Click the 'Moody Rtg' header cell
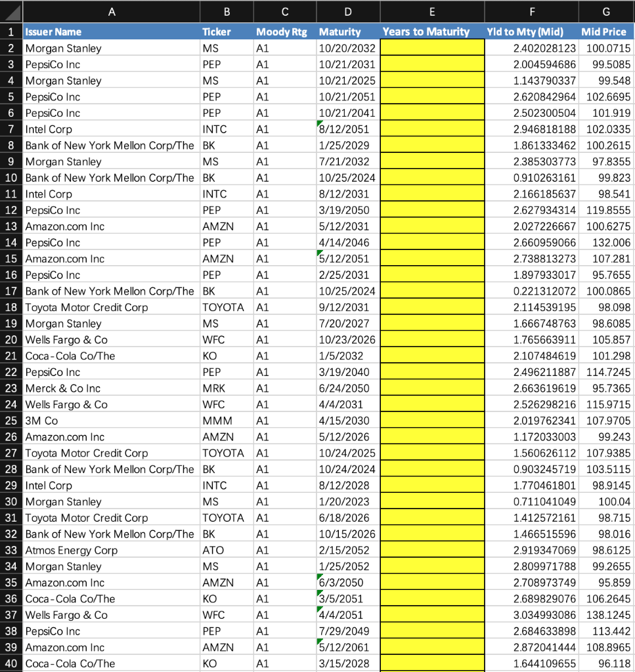Viewport: 635px width, 672px height. tap(285, 31)
